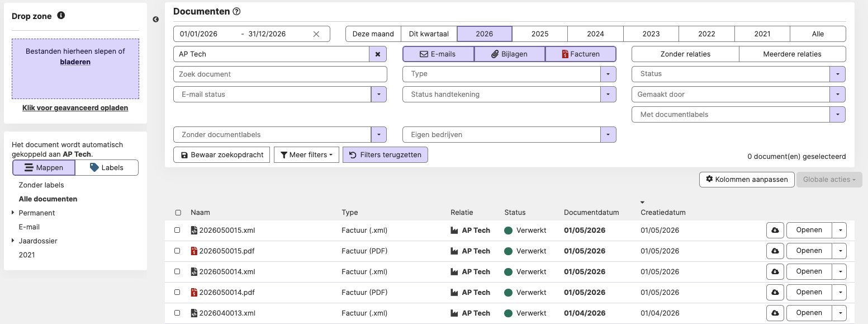Open the Zonder documentlabels dropdown

click(x=379, y=135)
